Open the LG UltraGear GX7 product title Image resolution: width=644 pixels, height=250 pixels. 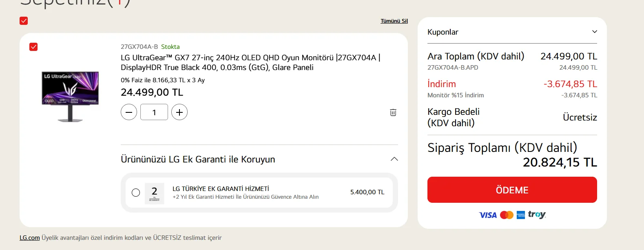250,62
